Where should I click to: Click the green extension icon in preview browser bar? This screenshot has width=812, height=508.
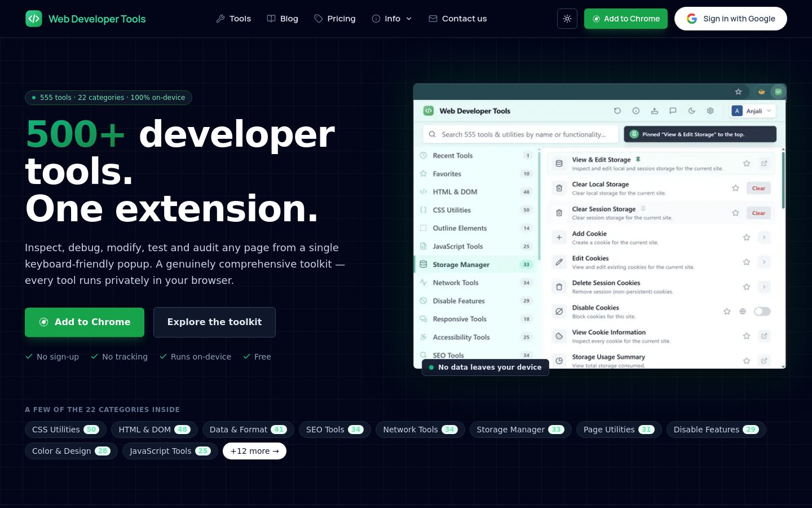pos(778,91)
